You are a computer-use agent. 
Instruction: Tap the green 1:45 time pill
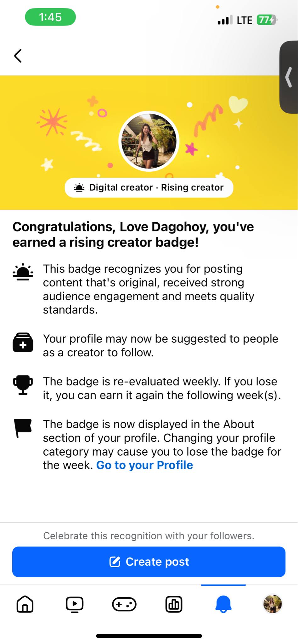click(50, 17)
